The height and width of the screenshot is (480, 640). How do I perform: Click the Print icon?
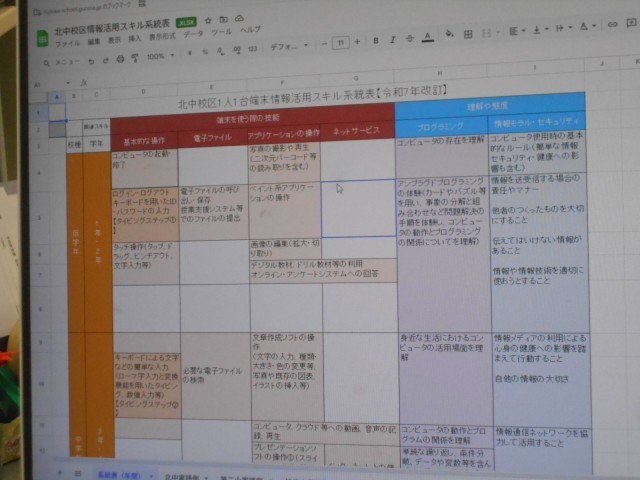(x=119, y=57)
